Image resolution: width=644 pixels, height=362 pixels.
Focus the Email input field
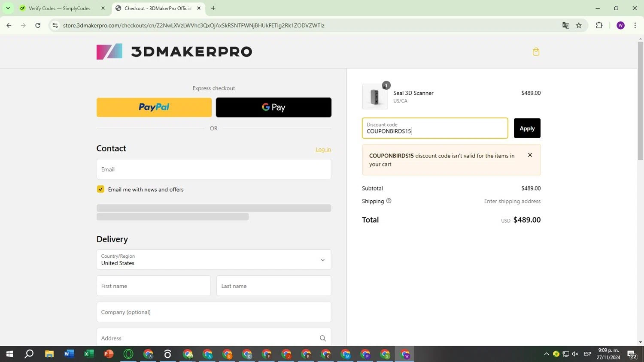[214, 169]
